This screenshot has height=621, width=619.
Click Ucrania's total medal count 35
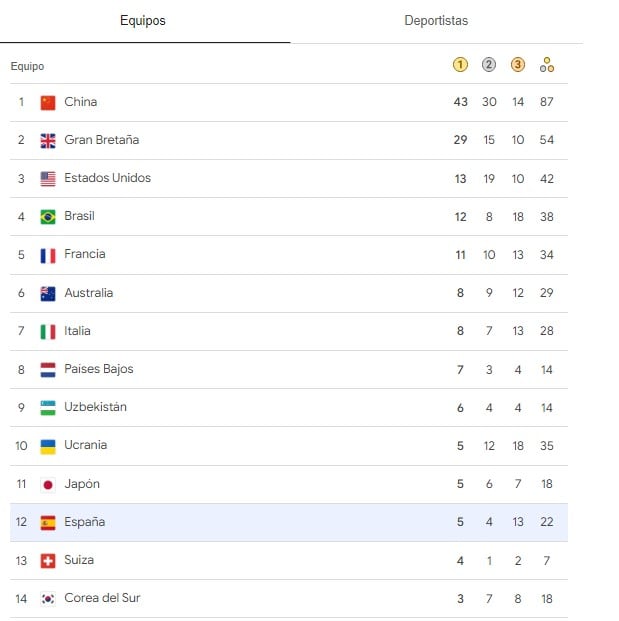pos(546,445)
